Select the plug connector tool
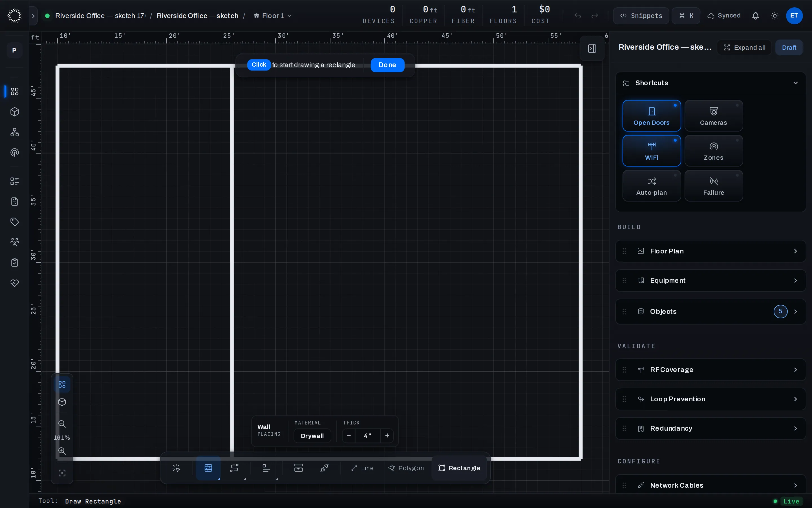812x508 pixels. coord(325,468)
